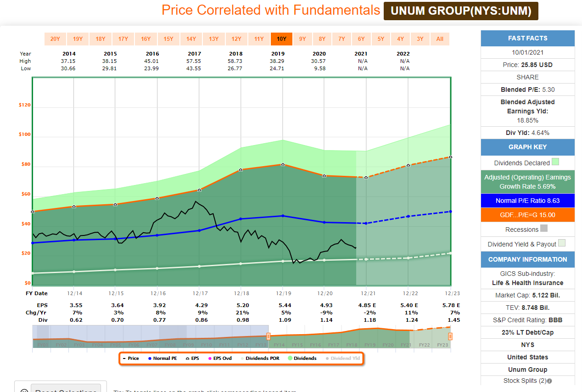Select the All time range tab
Image resolution: width=582 pixels, height=392 pixels.
point(440,39)
